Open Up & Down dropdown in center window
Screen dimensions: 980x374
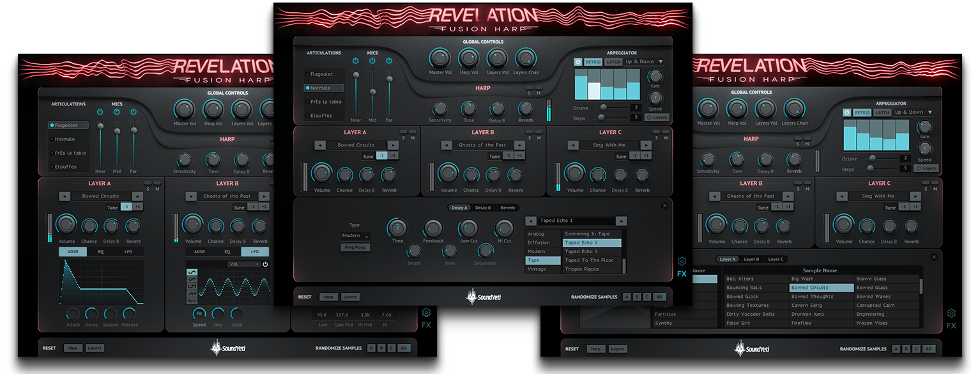644,62
